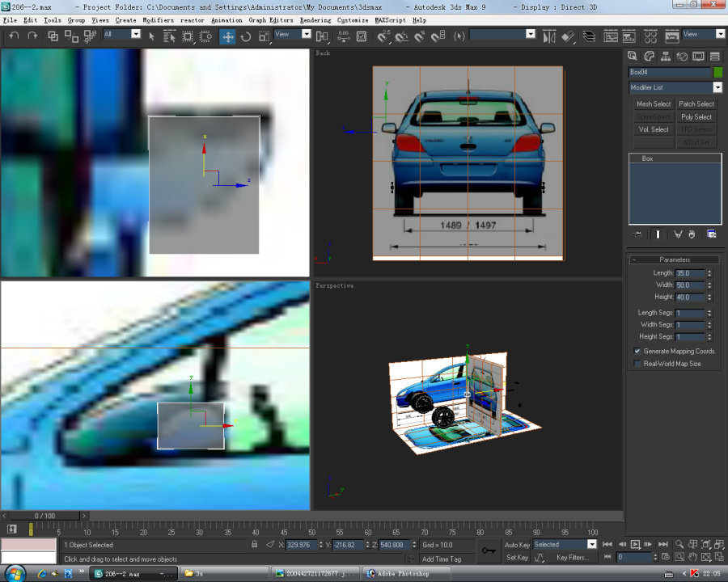Click the Patch Select button
Viewport: 728px width, 582px height.
pyautogui.click(x=696, y=104)
